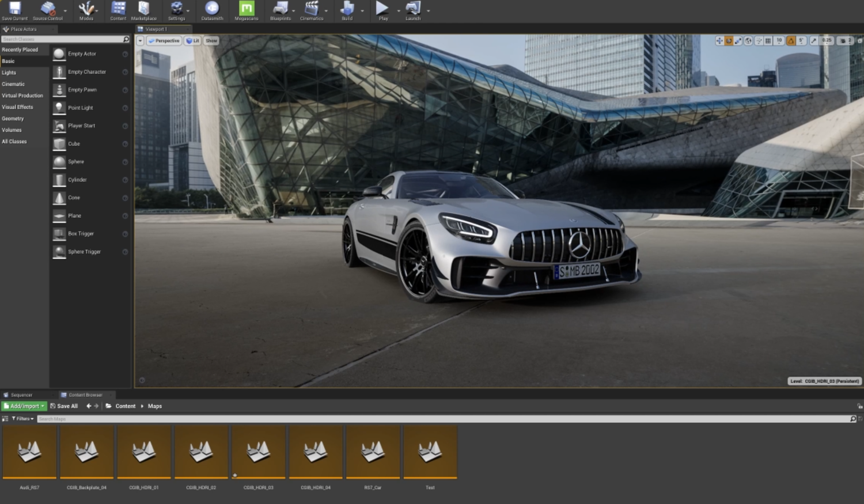Toggle Lit viewport shading mode
Image resolution: width=864 pixels, height=504 pixels.
192,40
